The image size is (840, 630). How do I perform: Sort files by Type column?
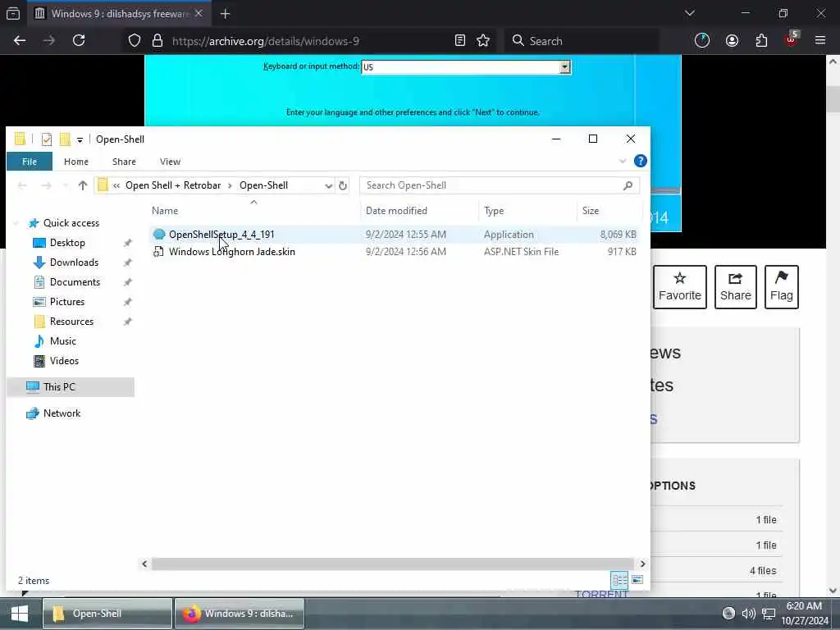pyautogui.click(x=493, y=211)
